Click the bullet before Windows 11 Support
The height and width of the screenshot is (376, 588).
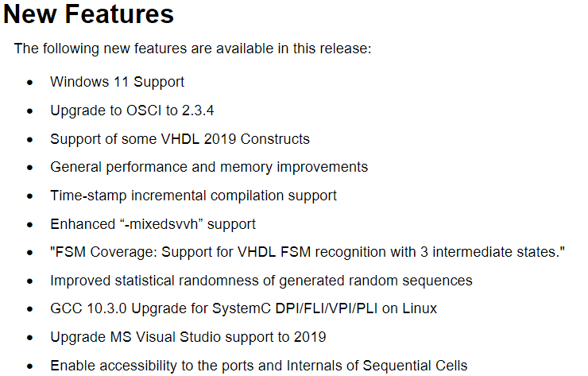click(30, 83)
